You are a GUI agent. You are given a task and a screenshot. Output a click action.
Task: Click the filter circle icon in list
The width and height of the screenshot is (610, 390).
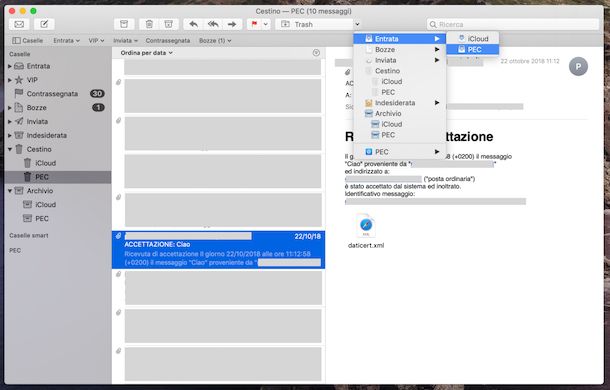coord(316,53)
